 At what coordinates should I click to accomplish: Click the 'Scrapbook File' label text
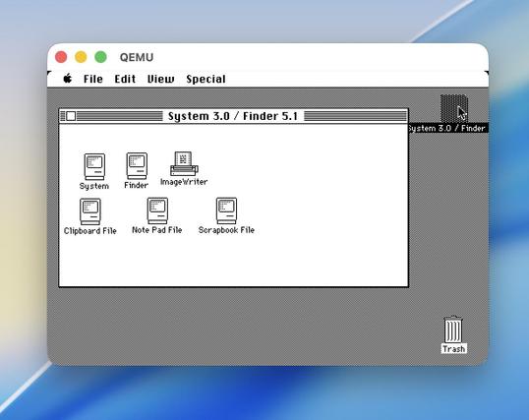(226, 230)
